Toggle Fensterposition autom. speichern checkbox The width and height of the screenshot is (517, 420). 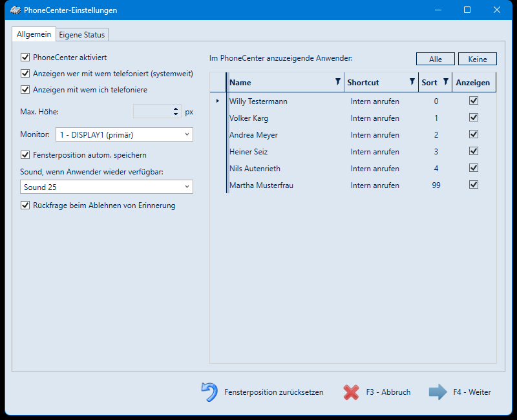[x=25, y=154]
